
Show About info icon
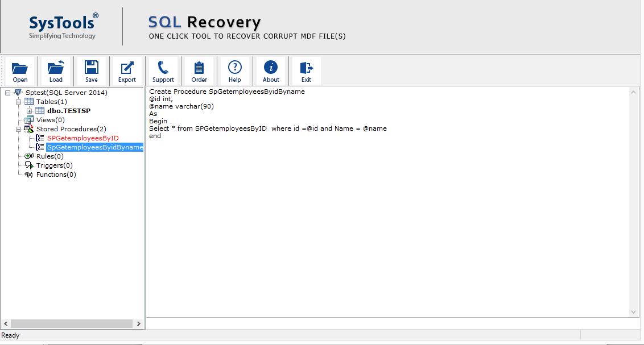point(271,67)
